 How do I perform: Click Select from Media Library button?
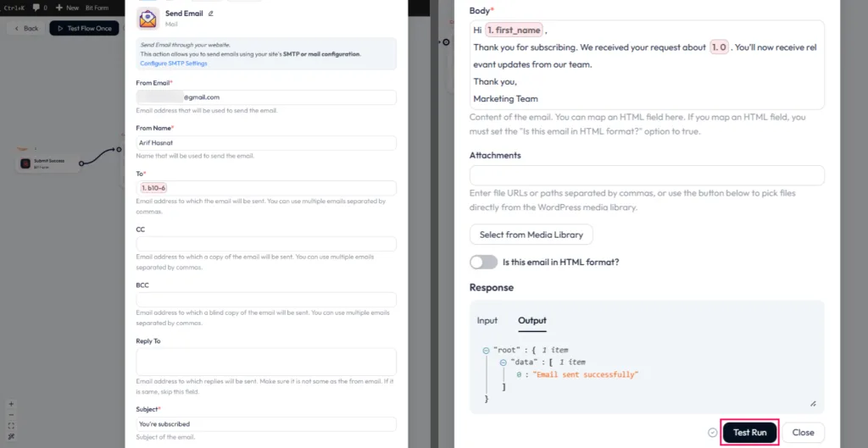[x=531, y=235]
